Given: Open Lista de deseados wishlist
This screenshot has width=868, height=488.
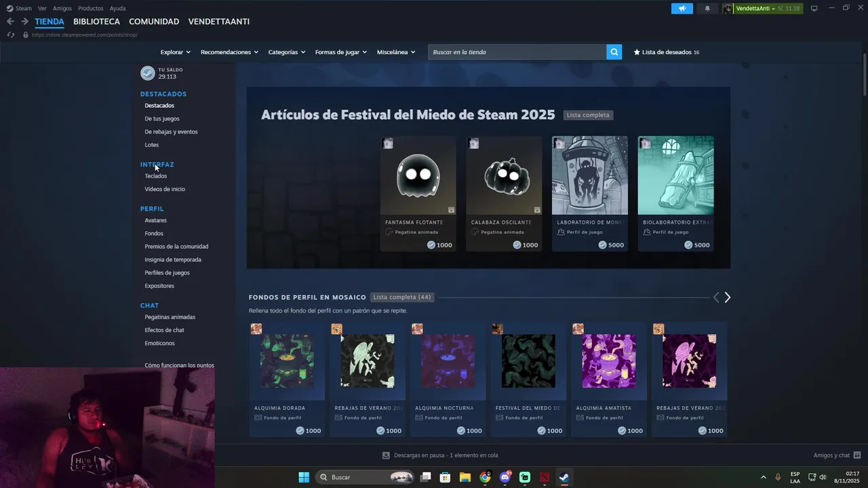Looking at the screenshot, I should 666,52.
